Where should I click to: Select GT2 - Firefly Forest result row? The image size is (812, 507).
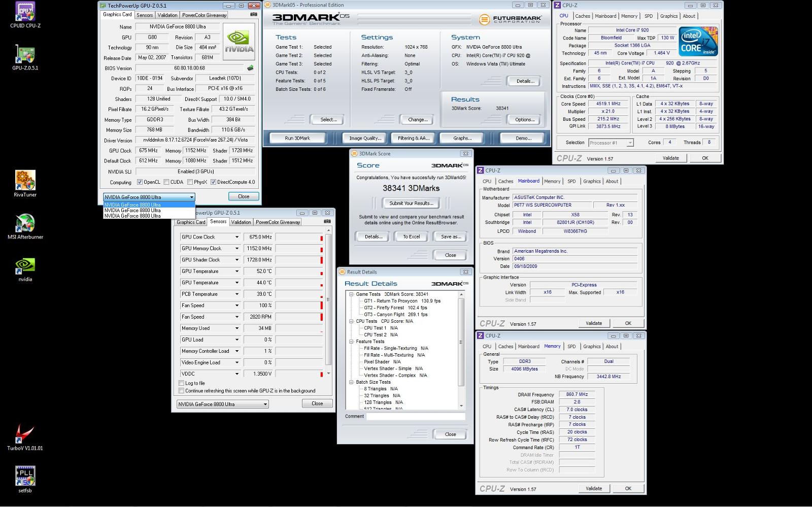click(x=395, y=308)
